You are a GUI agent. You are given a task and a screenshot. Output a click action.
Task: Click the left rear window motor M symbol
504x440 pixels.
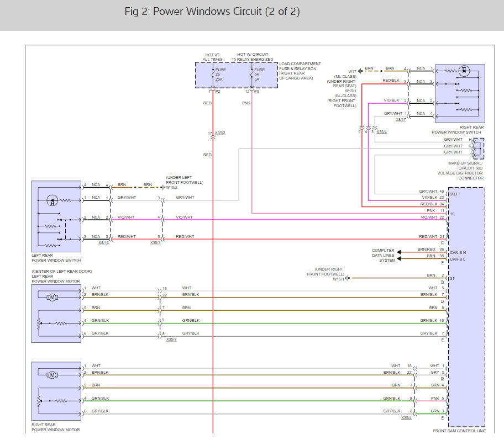click(x=53, y=298)
